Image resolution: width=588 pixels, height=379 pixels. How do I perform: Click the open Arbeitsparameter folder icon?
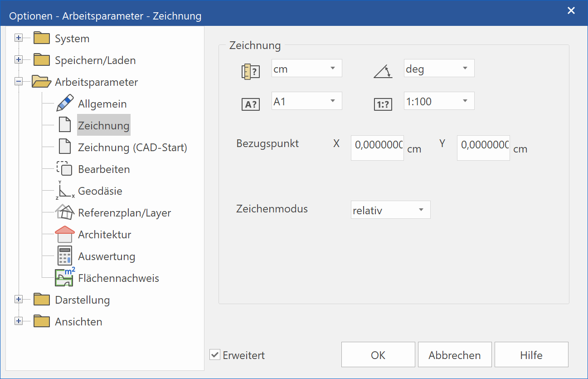[x=41, y=82]
